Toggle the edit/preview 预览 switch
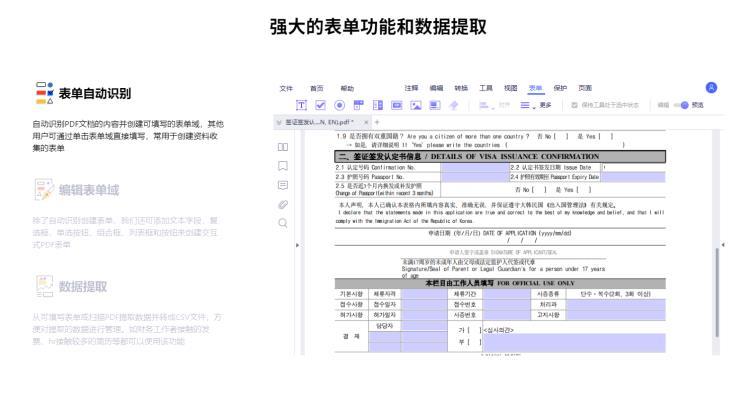750x411 pixels. click(x=681, y=105)
